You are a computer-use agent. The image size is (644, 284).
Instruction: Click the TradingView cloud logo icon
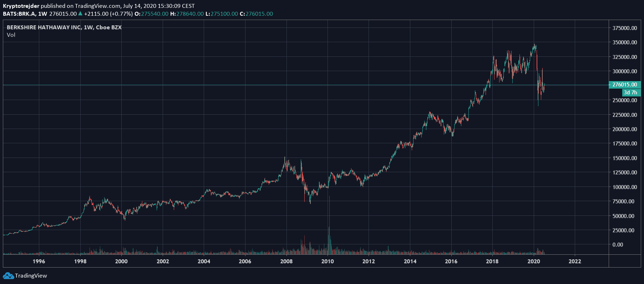click(x=8, y=276)
